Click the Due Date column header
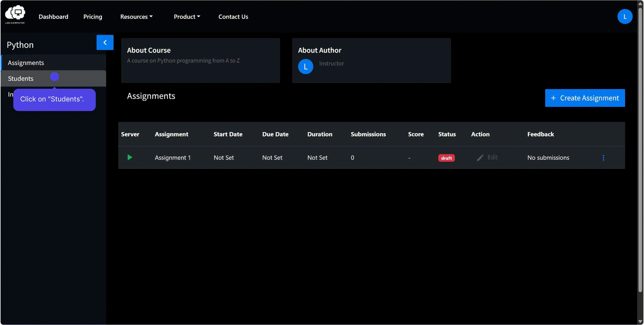644x325 pixels. (275, 134)
